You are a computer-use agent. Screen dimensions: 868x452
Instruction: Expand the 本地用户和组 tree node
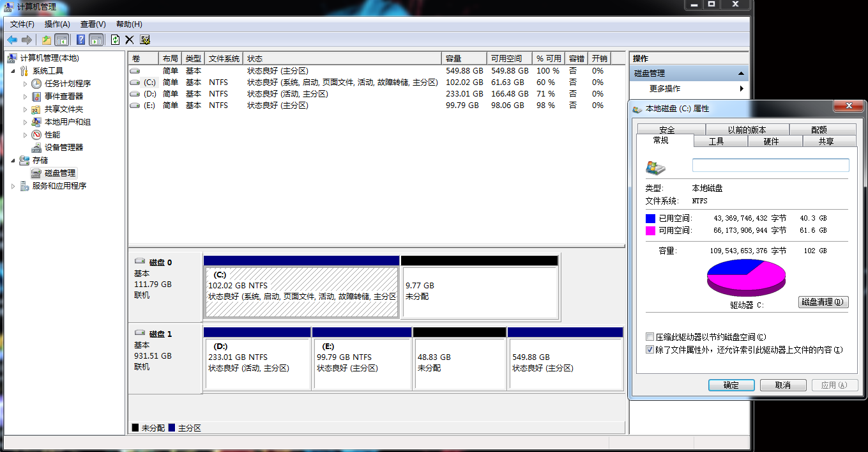26,122
